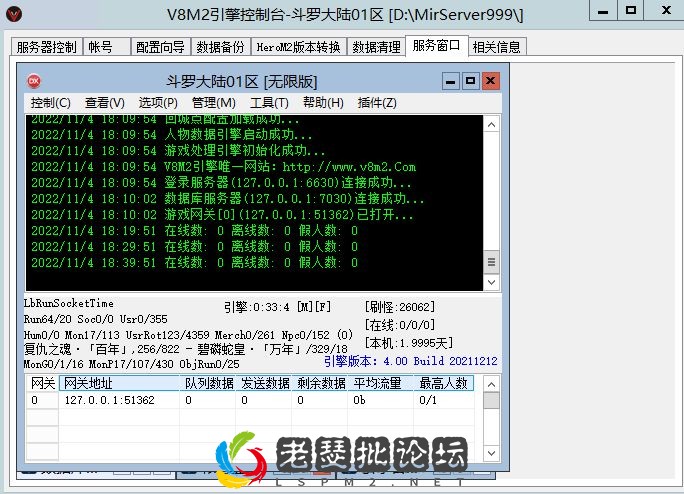Image resolution: width=684 pixels, height=494 pixels.
Task: Click the red icon in 斗罗大陆01区 title bar
Action: point(34,81)
